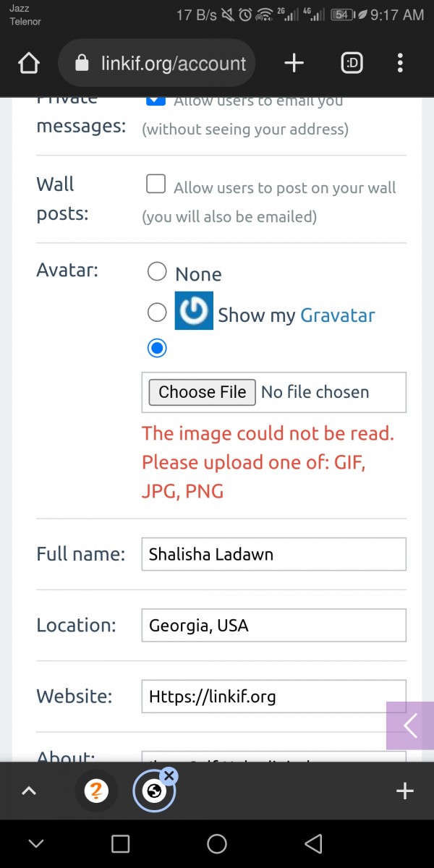The height and width of the screenshot is (868, 434).
Task: Tap the Android back navigation button
Action: click(313, 843)
